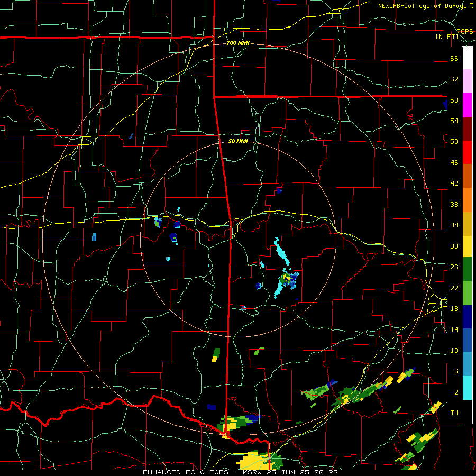Select the "26" legend value
The width and height of the screenshot is (476, 476).
pyautogui.click(x=454, y=267)
